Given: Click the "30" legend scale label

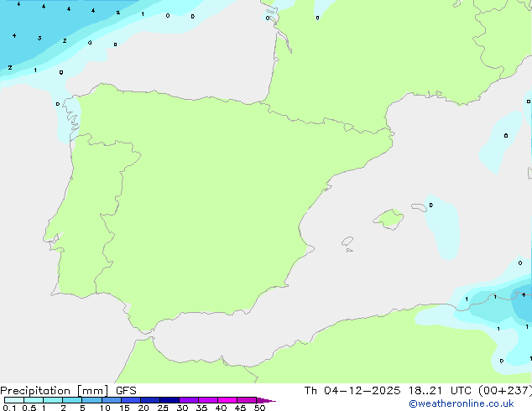Looking at the screenshot, I should (182, 408).
